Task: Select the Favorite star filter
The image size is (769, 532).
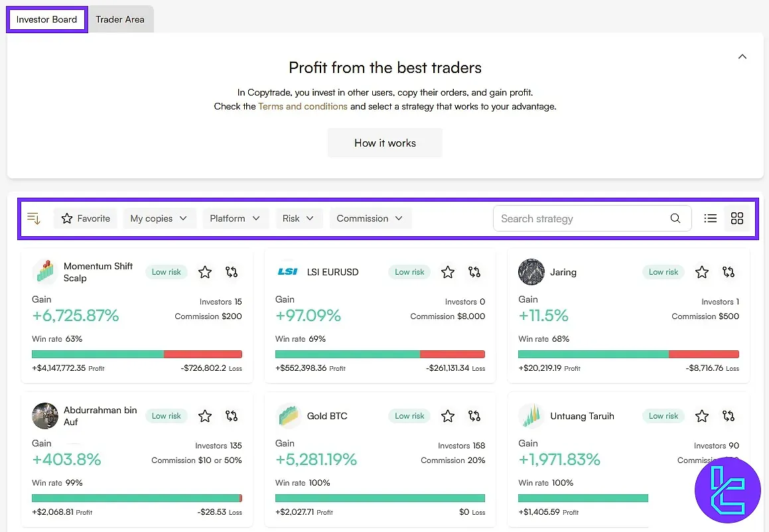Action: point(85,218)
